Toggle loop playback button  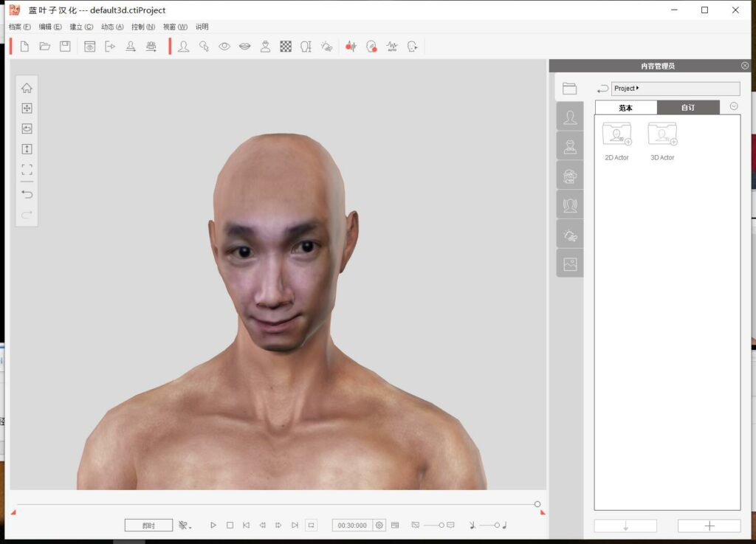(x=311, y=526)
